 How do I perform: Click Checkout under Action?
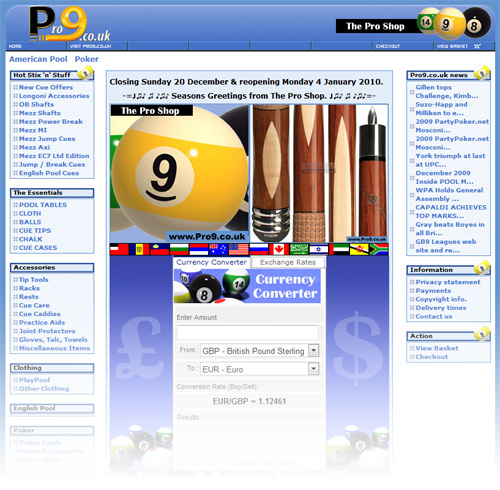tap(432, 357)
